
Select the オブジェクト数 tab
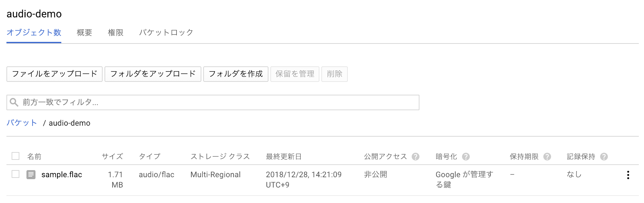[x=34, y=33]
